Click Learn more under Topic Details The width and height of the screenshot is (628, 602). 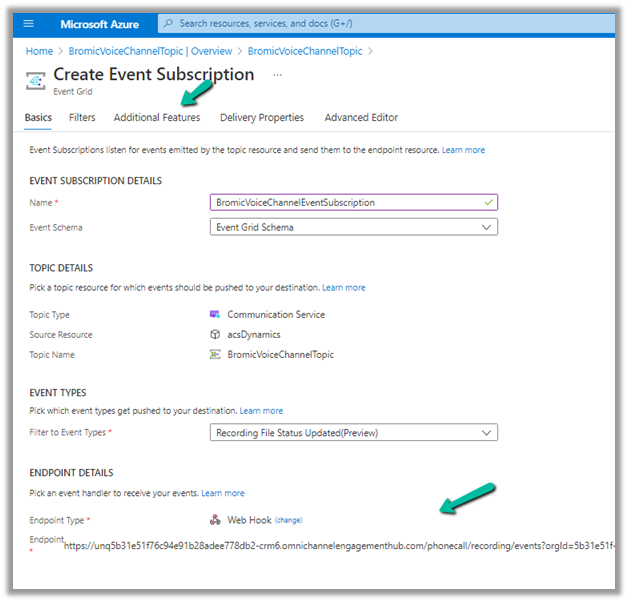click(x=343, y=288)
